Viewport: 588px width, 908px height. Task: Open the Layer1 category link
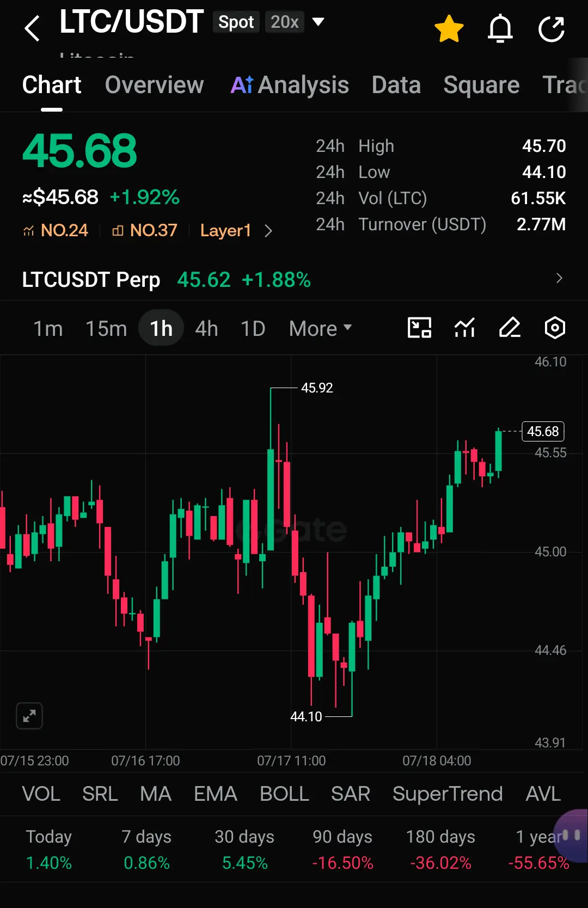coord(225,230)
